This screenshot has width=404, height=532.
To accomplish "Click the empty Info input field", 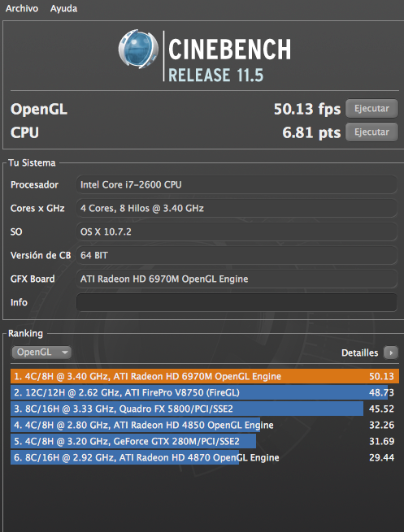I will [x=237, y=302].
